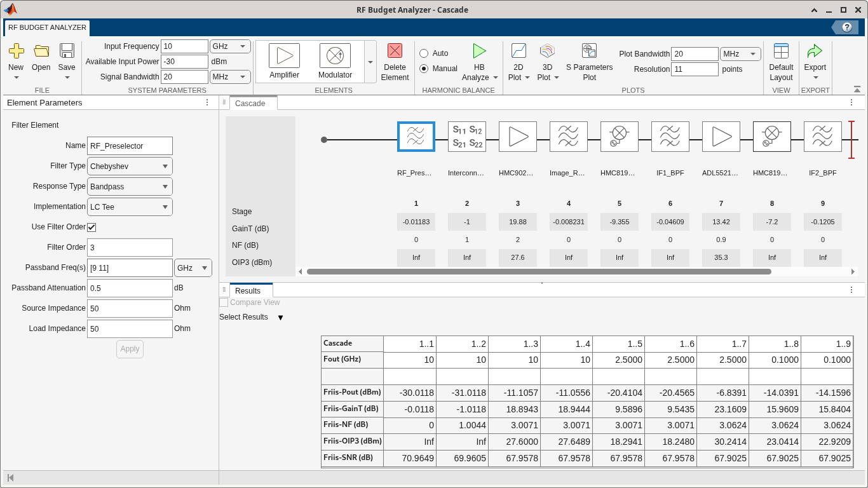This screenshot has height=488, width=868.
Task: Open the Signal Bandwidth unit dropdown
Action: click(230, 77)
